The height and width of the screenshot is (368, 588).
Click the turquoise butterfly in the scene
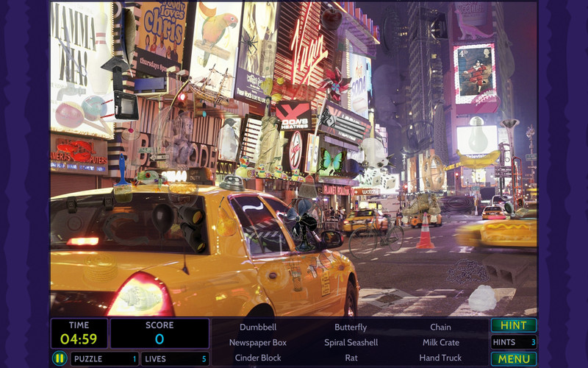coord(331,161)
